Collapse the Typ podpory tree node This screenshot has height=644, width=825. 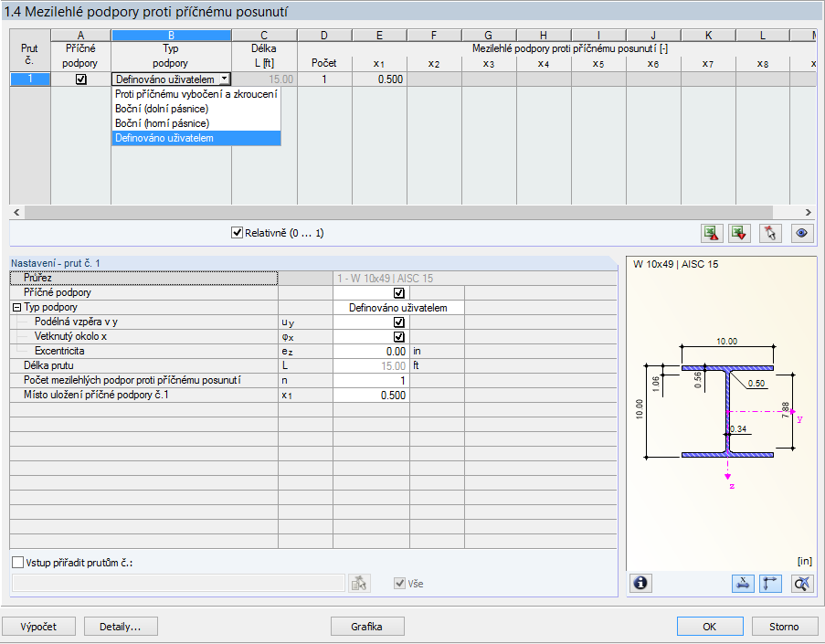coord(16,307)
